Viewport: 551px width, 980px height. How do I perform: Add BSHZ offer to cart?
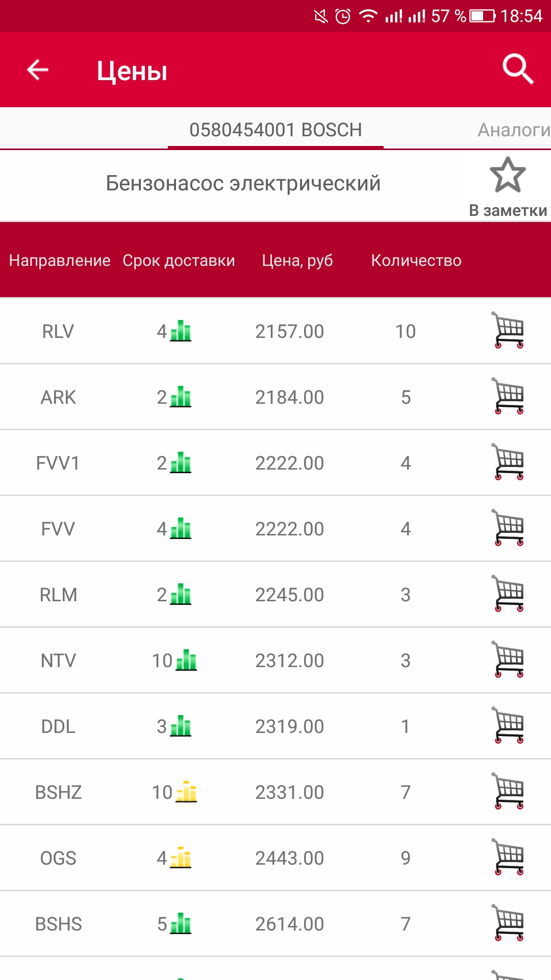pos(509,791)
